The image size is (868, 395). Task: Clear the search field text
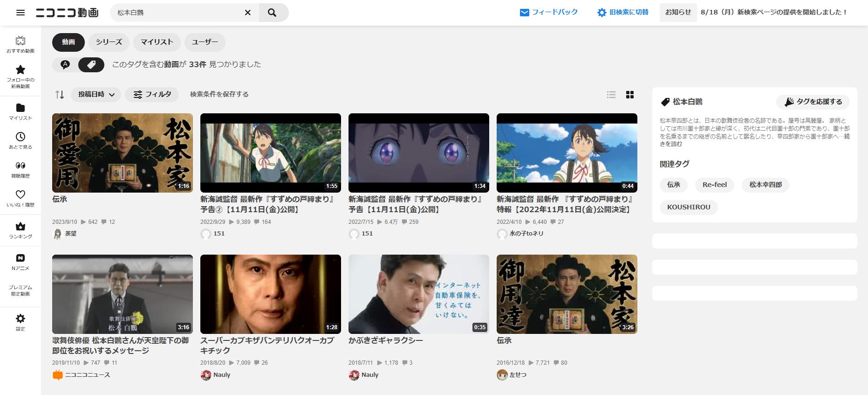248,13
